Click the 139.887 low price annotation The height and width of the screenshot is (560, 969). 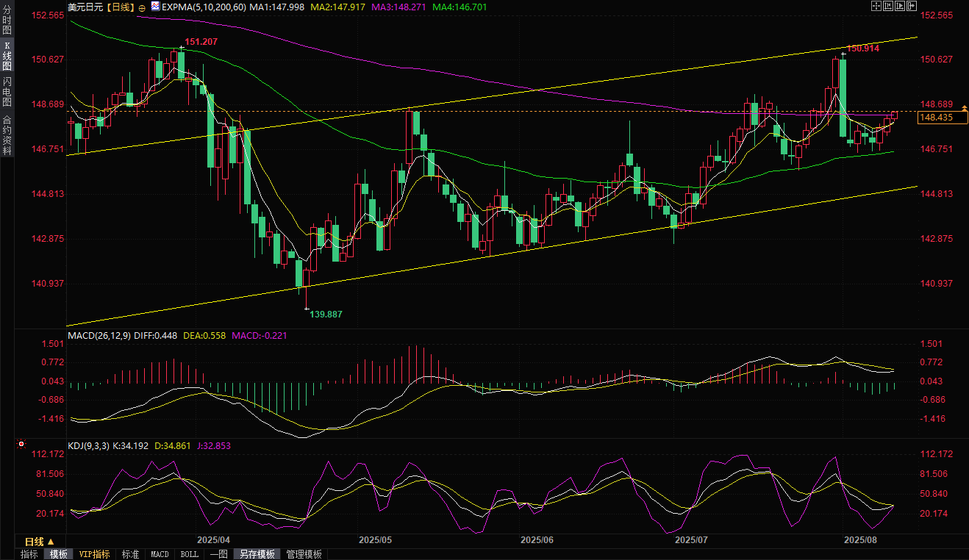click(326, 314)
